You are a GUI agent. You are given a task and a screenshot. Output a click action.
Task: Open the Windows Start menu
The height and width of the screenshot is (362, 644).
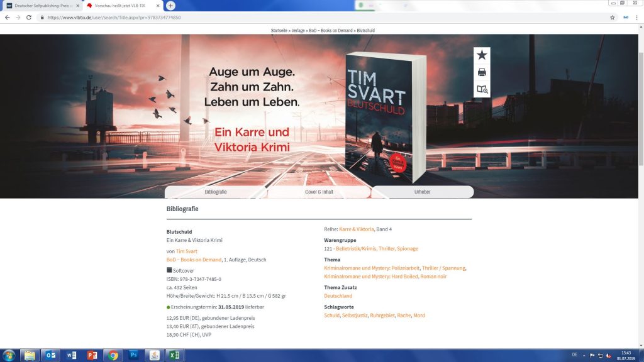point(9,356)
